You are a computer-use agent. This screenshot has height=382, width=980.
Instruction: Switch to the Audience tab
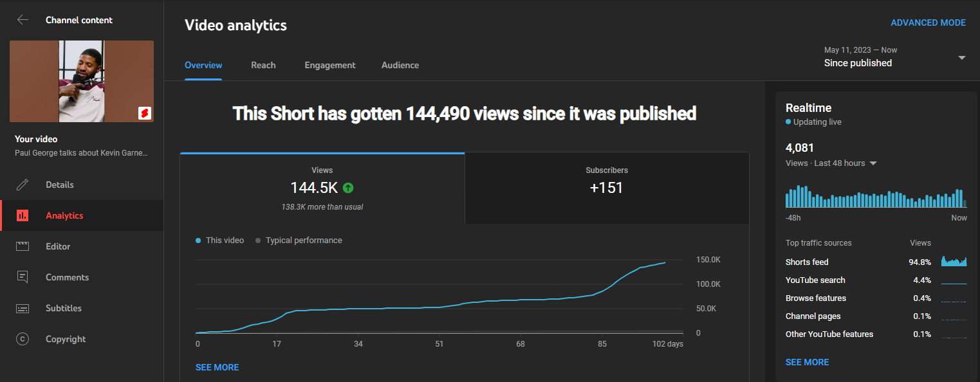pos(400,65)
